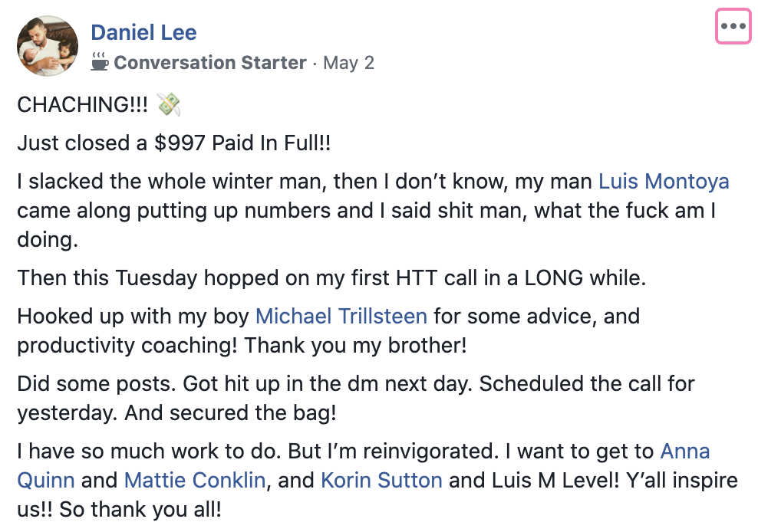The width and height of the screenshot is (758, 532).
Task: Click the $997 amount in the post
Action: coord(180,143)
